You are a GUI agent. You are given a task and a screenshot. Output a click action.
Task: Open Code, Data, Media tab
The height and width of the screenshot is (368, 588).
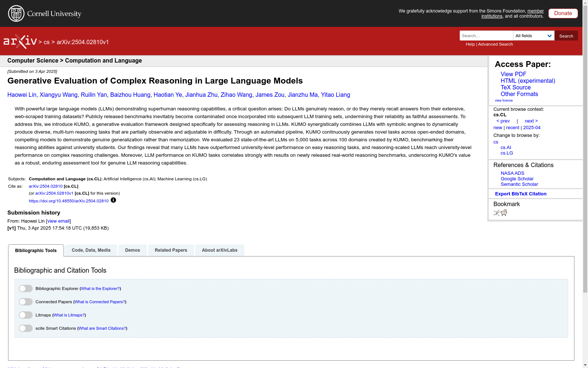pos(91,250)
